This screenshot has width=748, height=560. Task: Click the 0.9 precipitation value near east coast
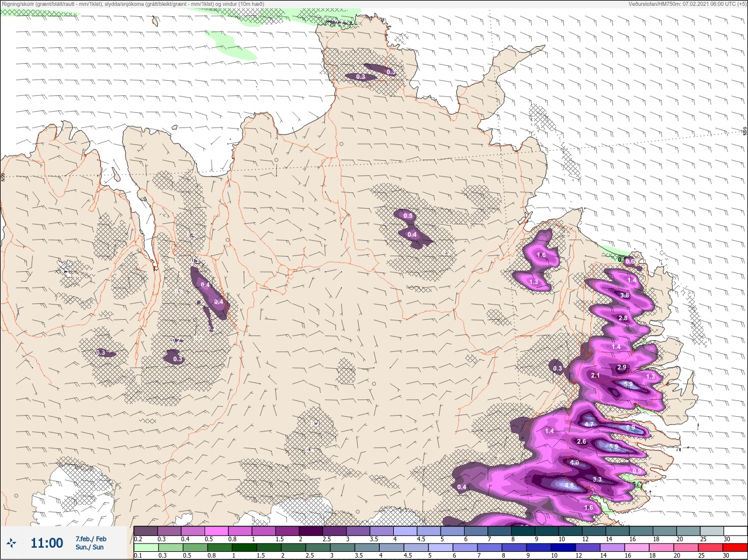pyautogui.click(x=637, y=471)
